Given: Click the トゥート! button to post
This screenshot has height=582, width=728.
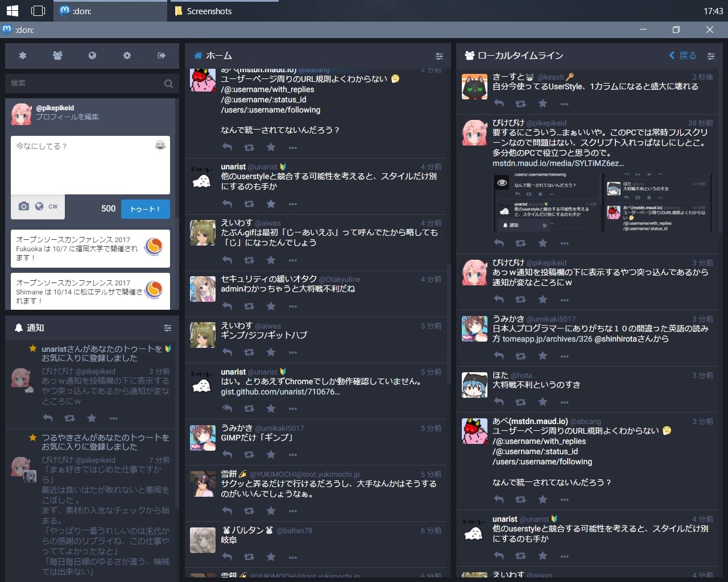Looking at the screenshot, I should [x=145, y=209].
